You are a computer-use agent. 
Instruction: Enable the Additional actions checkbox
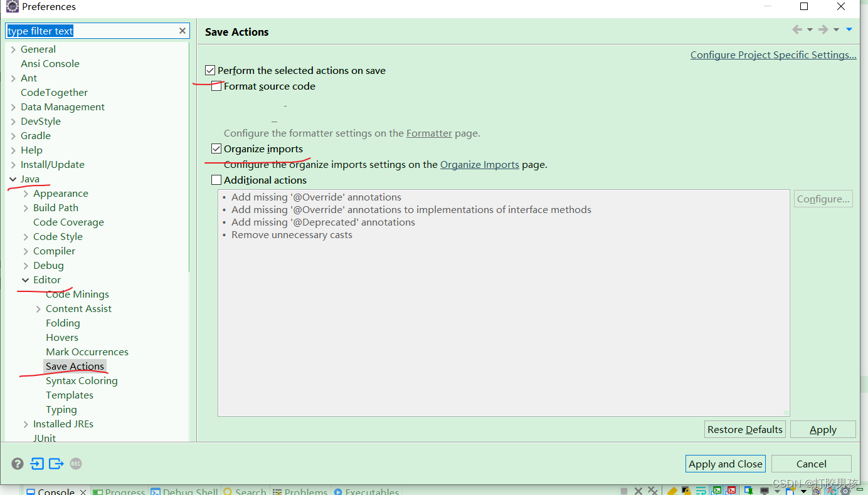pos(216,180)
